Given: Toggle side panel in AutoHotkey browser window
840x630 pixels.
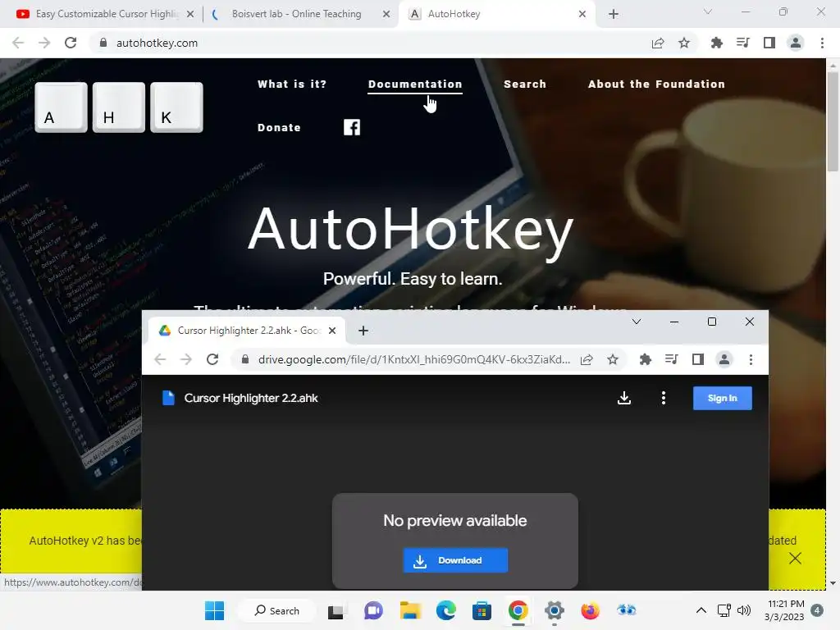Looking at the screenshot, I should [x=769, y=43].
